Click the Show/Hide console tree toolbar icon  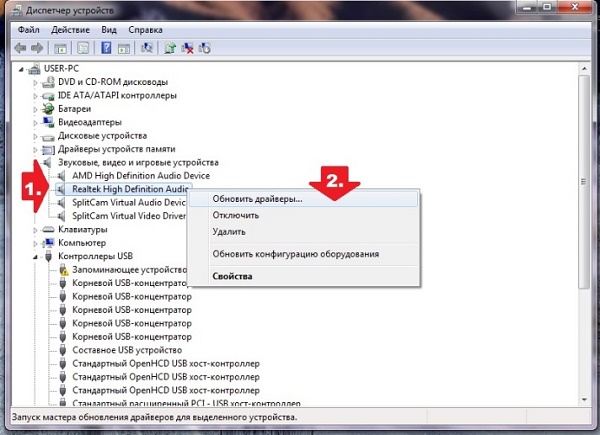(61, 47)
